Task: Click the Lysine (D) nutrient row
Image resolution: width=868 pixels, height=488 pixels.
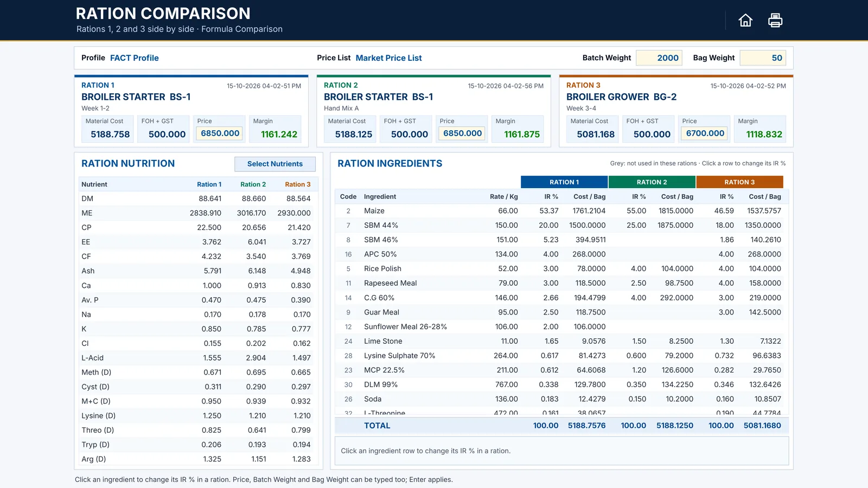Action: pos(196,416)
